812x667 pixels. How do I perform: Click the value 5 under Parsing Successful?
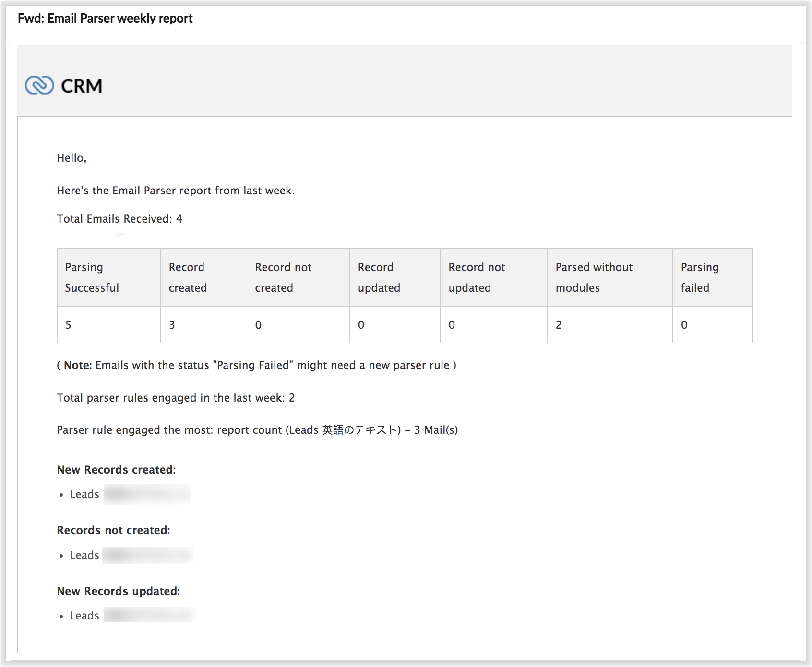click(69, 325)
